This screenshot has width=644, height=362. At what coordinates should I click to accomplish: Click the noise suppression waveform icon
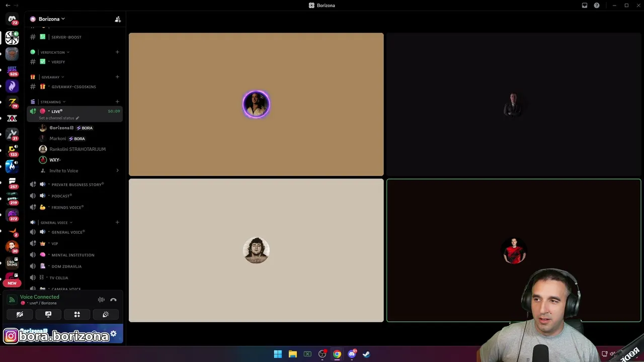[x=101, y=300]
